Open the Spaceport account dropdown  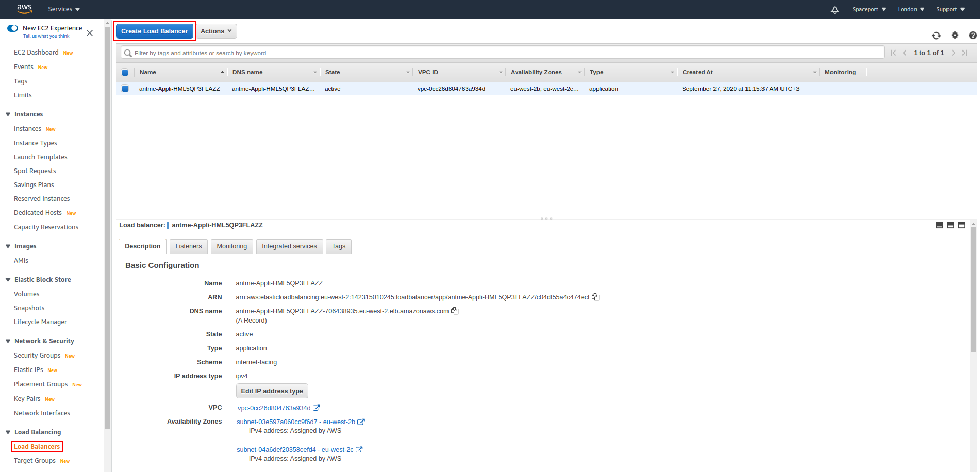(x=869, y=9)
